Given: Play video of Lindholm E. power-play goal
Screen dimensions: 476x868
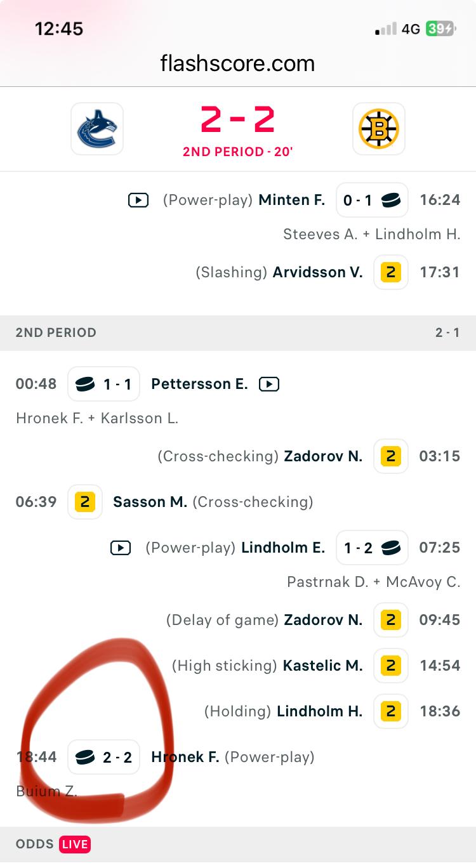Looking at the screenshot, I should point(121,548).
